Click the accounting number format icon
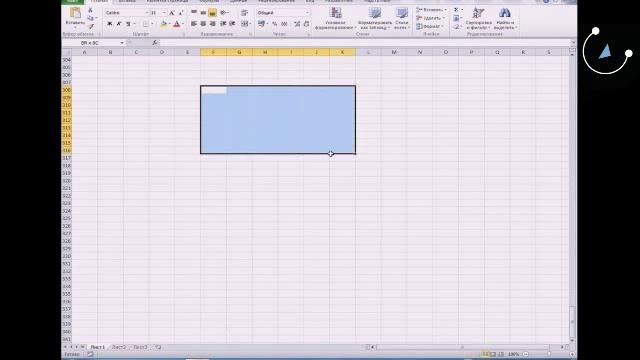This screenshot has width=640, height=360. (261, 24)
